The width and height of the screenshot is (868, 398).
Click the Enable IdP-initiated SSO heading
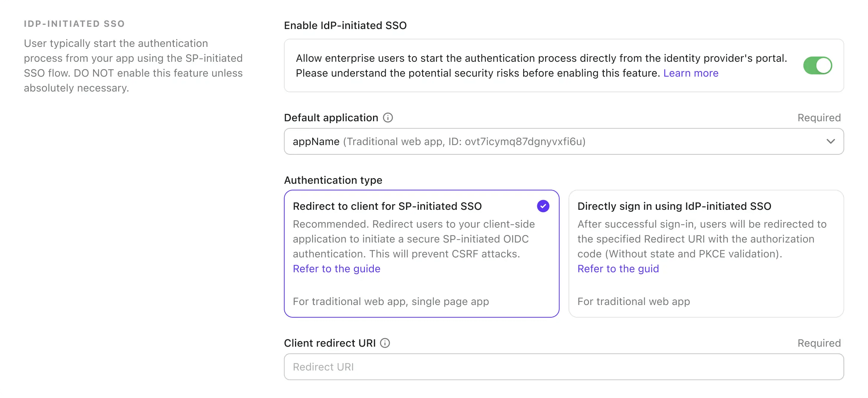click(x=345, y=26)
